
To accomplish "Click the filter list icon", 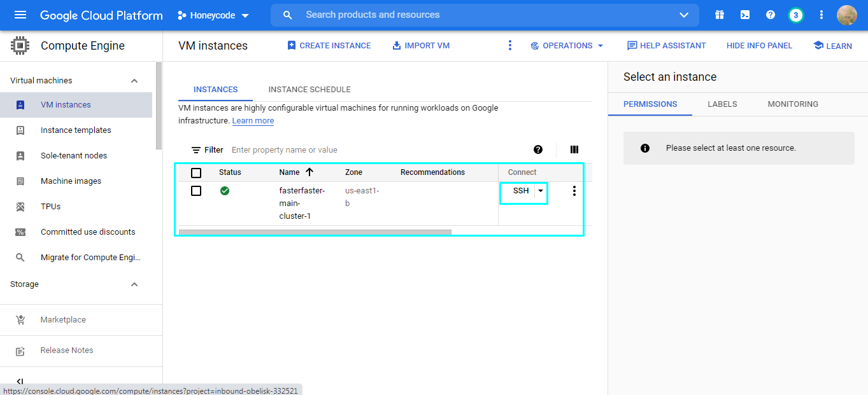I will [196, 150].
